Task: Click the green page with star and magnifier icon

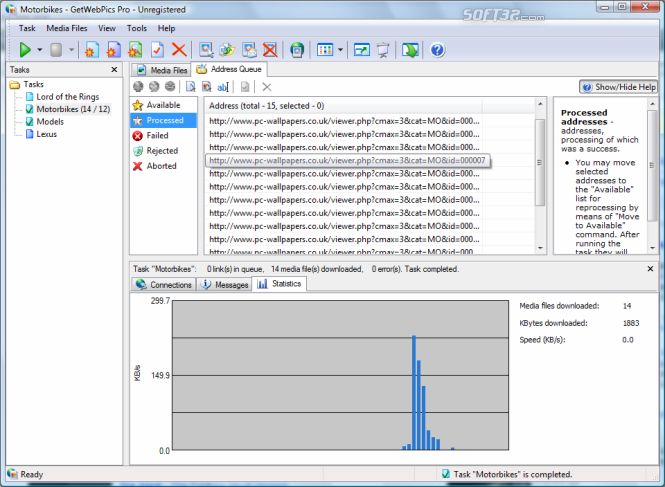Action: [135, 50]
